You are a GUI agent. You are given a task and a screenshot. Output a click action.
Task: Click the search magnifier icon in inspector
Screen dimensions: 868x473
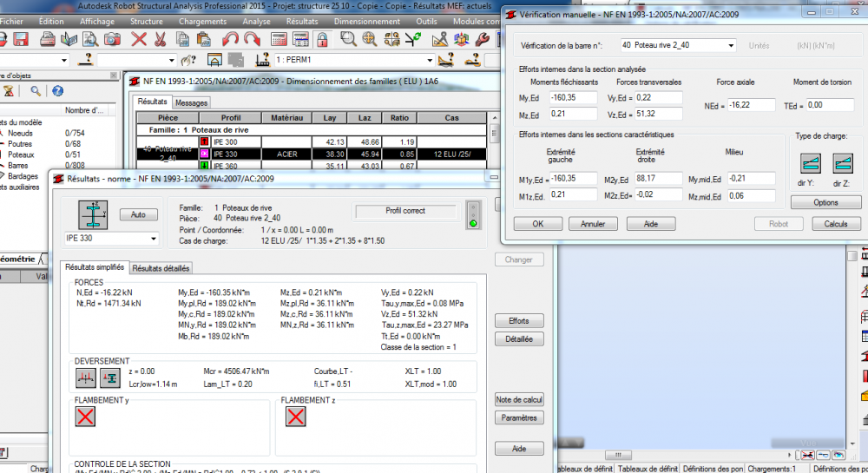(35, 91)
